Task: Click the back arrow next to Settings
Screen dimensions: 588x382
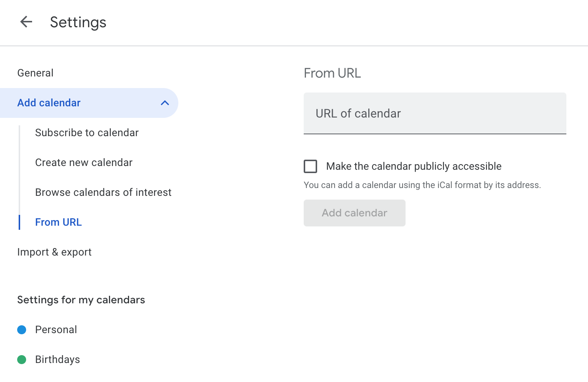Action: (x=26, y=22)
